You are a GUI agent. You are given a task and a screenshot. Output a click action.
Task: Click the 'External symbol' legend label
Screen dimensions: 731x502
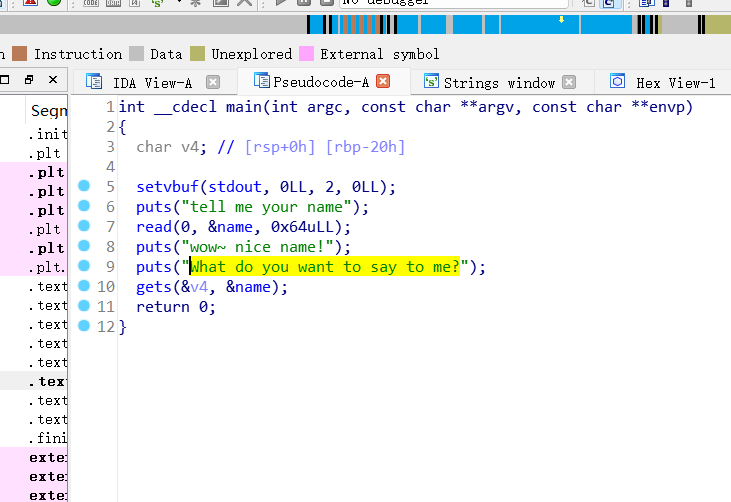(380, 54)
